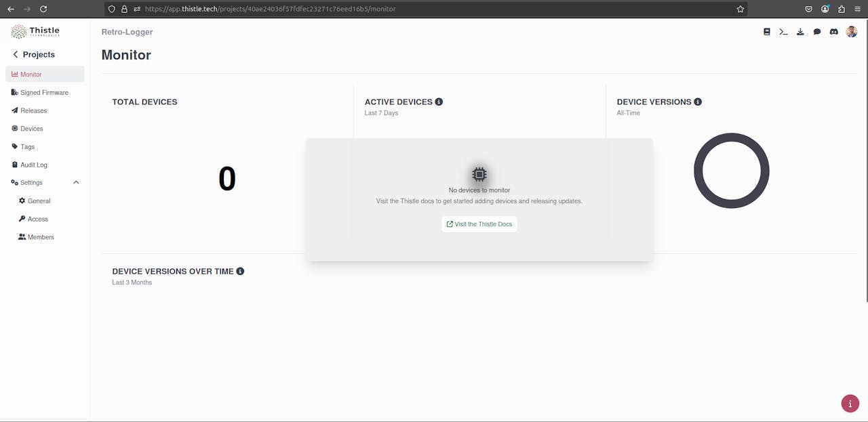Image resolution: width=868 pixels, height=422 pixels.
Task: Click the 'Last 7 Days' label
Action: [381, 113]
